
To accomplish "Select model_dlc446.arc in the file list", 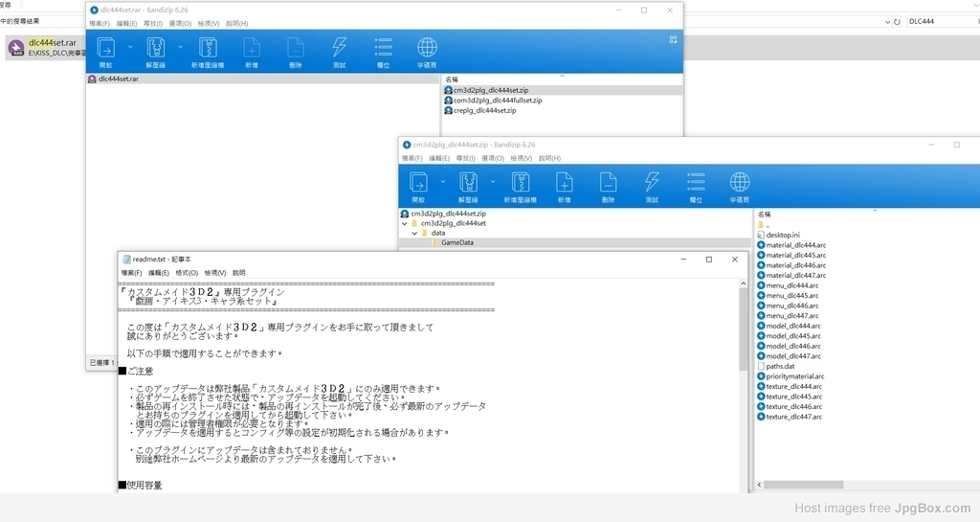I will click(789, 347).
